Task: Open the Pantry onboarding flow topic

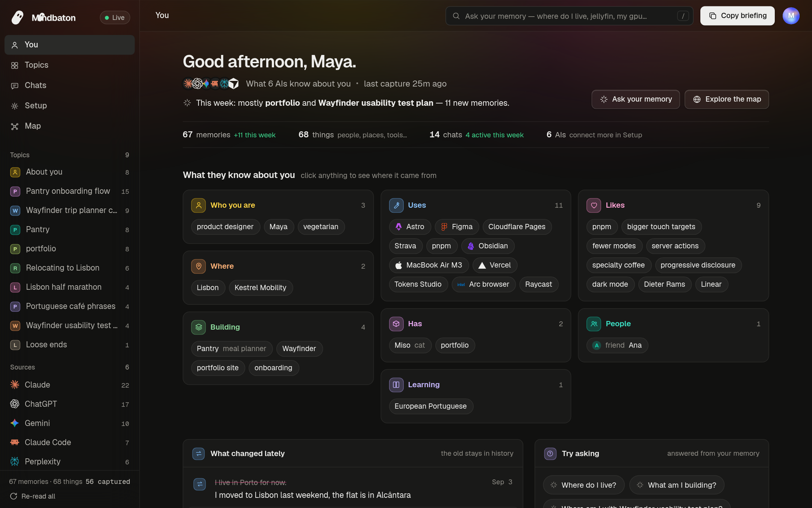Action: (x=70, y=192)
